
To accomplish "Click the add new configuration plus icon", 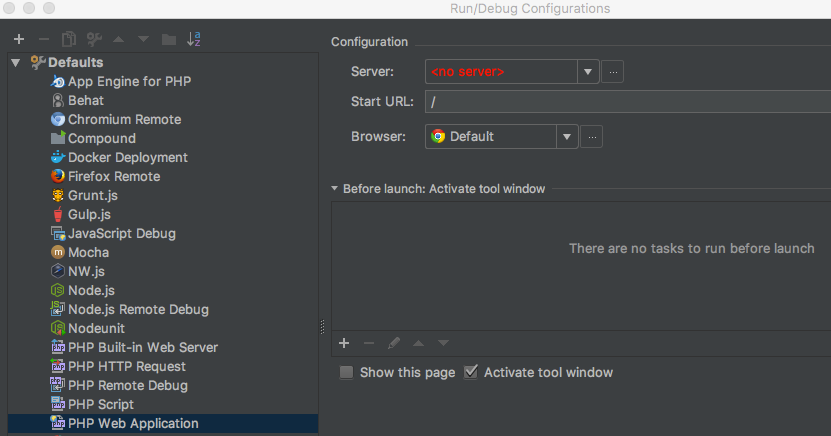I will click(x=19, y=39).
